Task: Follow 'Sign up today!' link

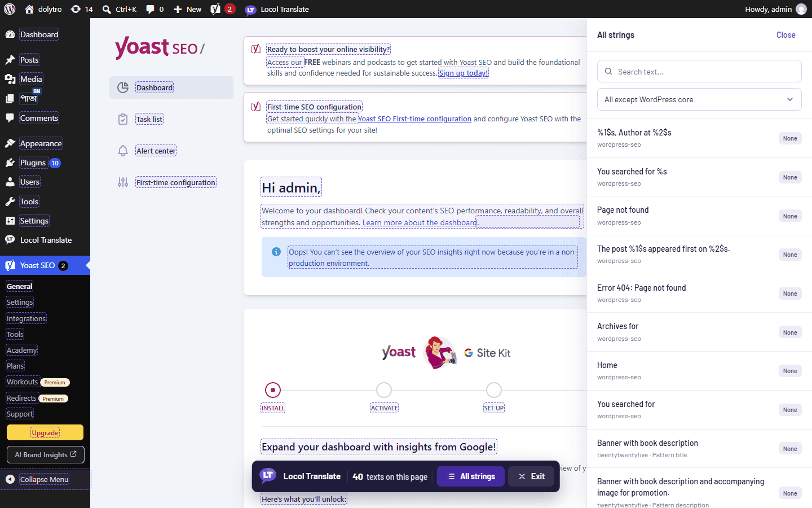Action: [x=464, y=73]
